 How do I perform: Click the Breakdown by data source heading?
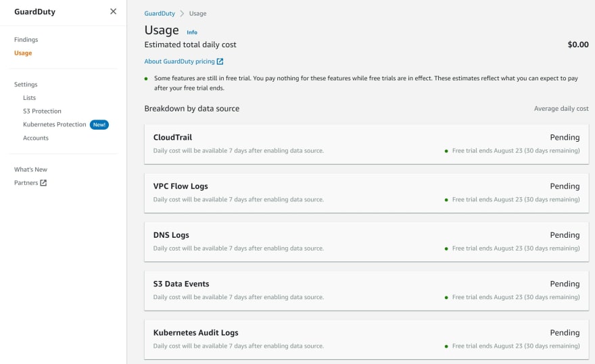(x=191, y=109)
